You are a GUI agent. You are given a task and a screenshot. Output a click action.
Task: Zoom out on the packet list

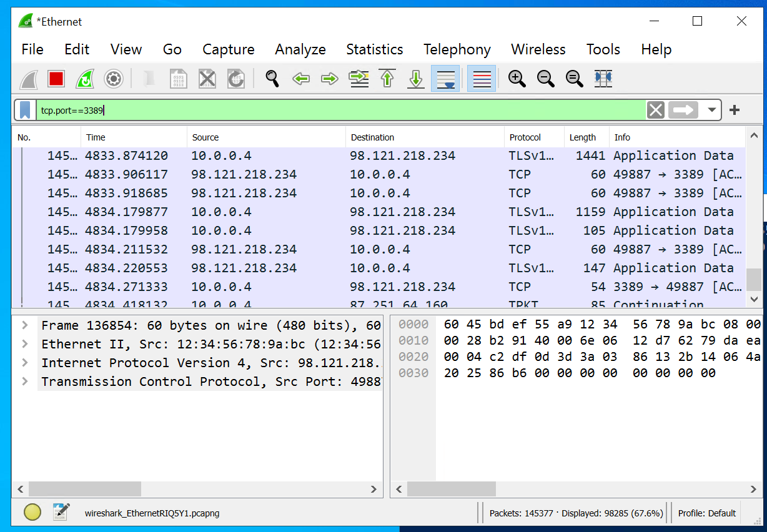[x=545, y=79]
